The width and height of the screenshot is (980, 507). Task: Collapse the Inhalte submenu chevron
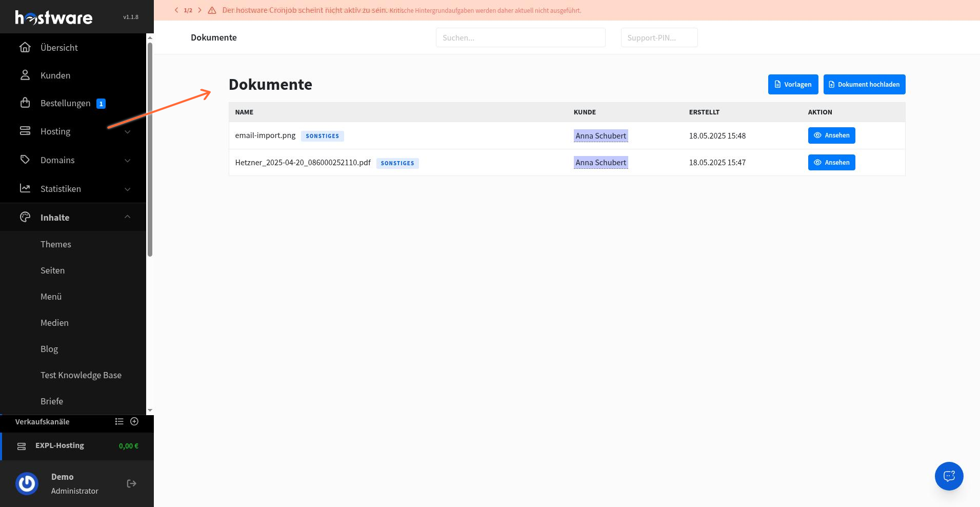(128, 217)
